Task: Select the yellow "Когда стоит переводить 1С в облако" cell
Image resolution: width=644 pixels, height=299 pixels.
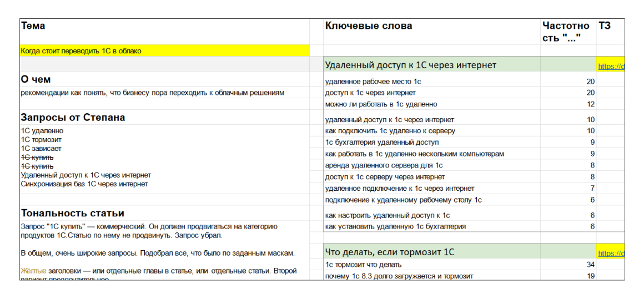Action: (x=81, y=51)
